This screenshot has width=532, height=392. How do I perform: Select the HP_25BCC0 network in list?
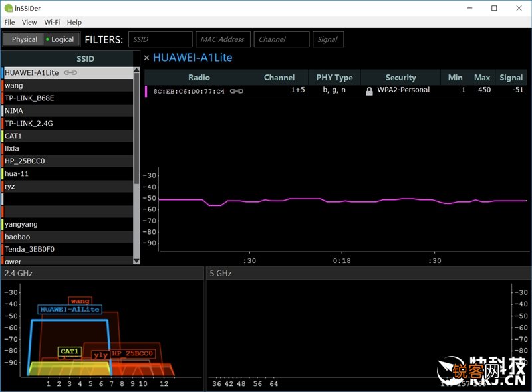[x=68, y=161]
